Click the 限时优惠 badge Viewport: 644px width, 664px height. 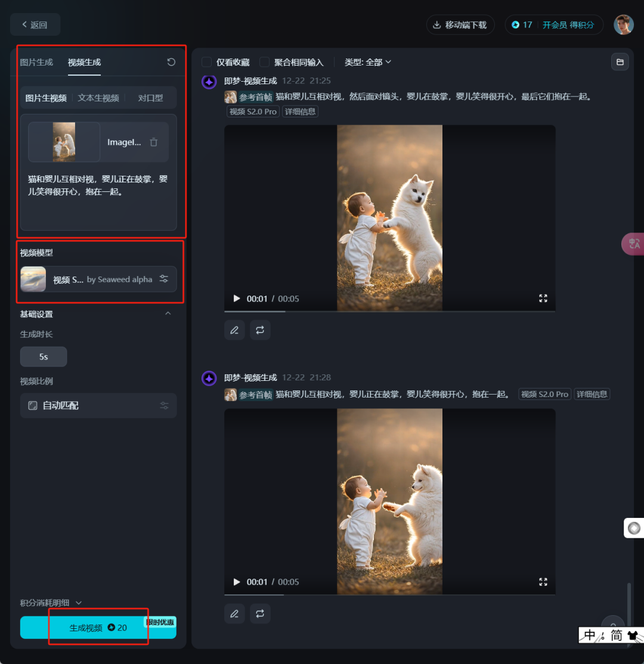coord(160,622)
